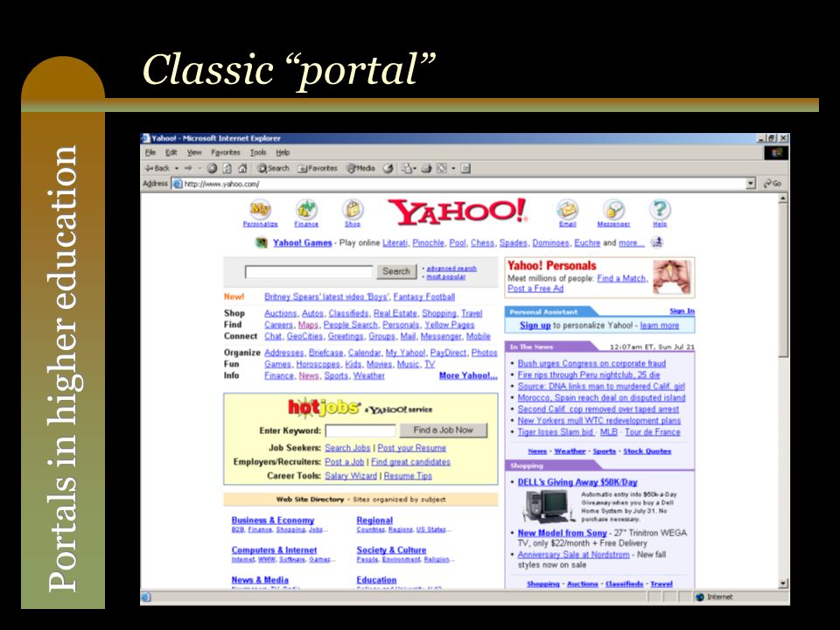Open the File menu
The height and width of the screenshot is (630, 840).
click(150, 152)
